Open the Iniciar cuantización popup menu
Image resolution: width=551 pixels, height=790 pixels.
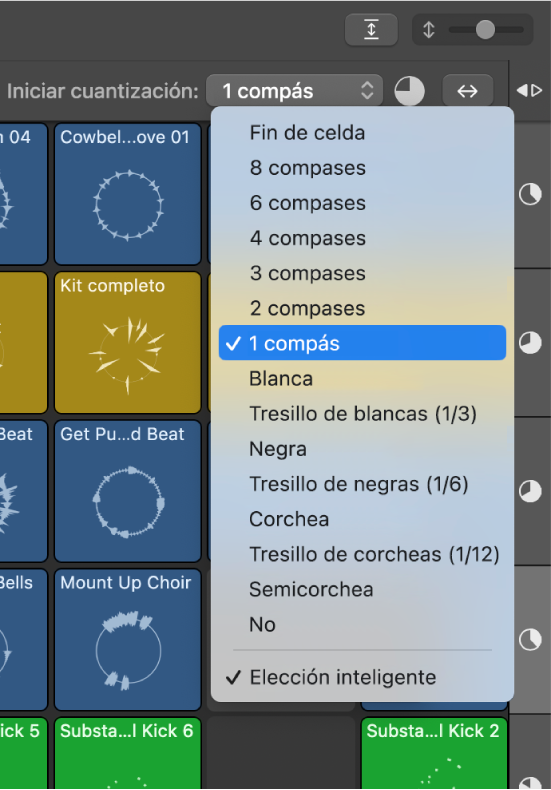pos(295,91)
